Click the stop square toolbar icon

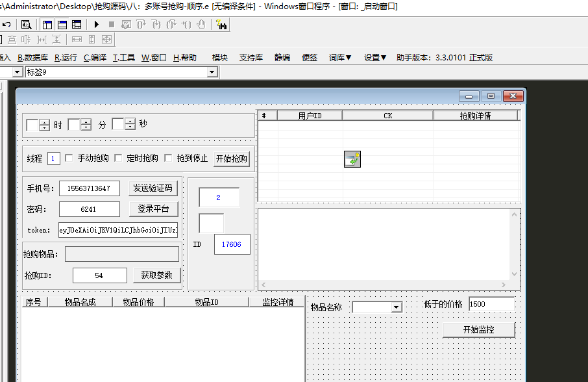click(x=112, y=25)
